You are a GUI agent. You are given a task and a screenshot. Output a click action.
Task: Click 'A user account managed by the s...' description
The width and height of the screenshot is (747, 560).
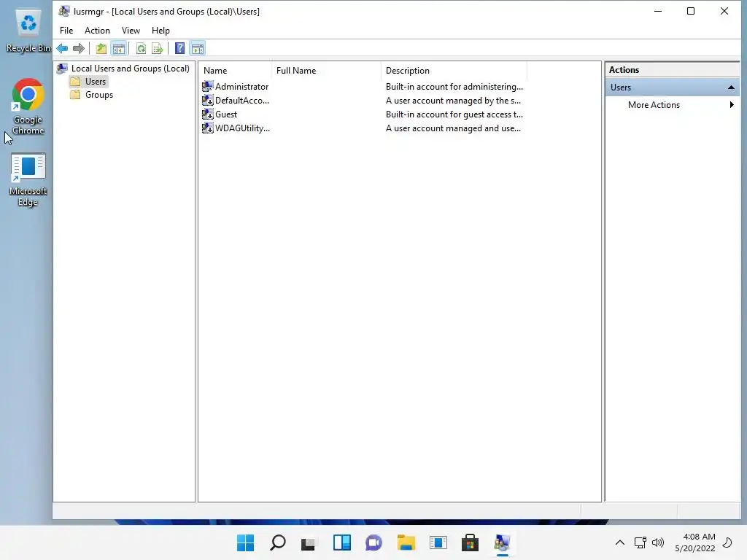453,101
